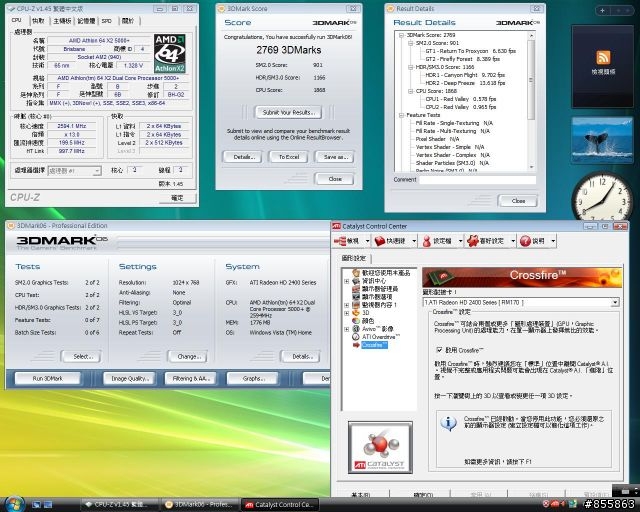Open the 說明 (Help) question mark icon
Image resolution: width=640 pixels, height=512 pixels.
pos(525,241)
